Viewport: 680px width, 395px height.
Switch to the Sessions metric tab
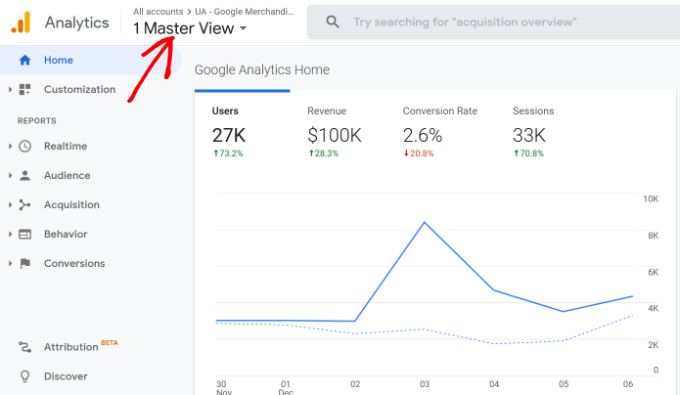tap(533, 132)
